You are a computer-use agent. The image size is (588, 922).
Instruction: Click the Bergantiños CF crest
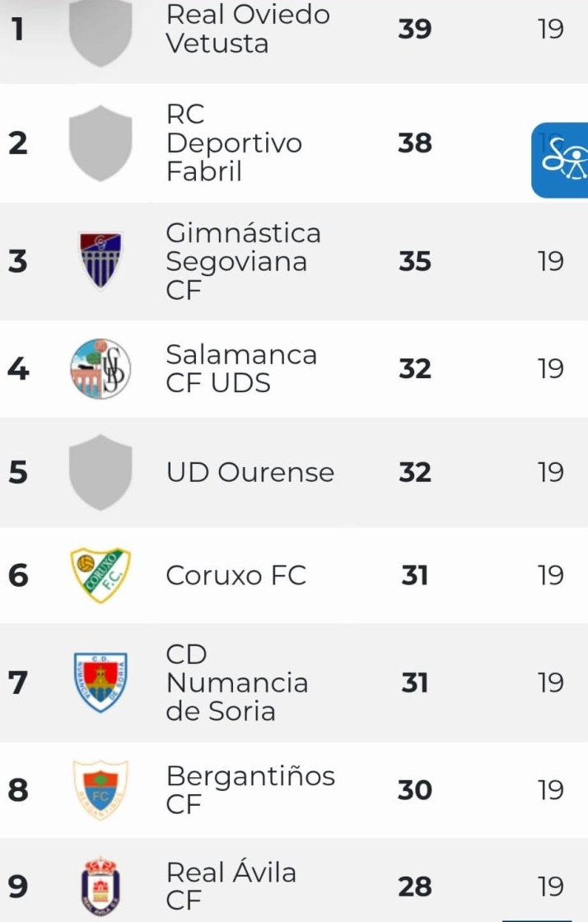pyautogui.click(x=100, y=789)
